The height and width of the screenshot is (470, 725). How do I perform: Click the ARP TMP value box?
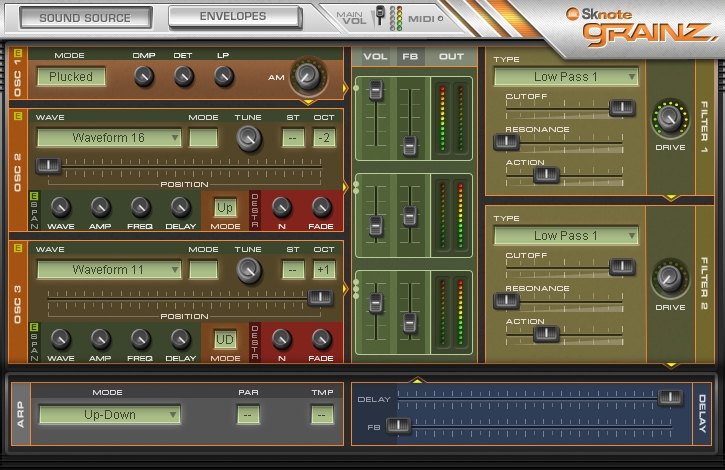322,415
